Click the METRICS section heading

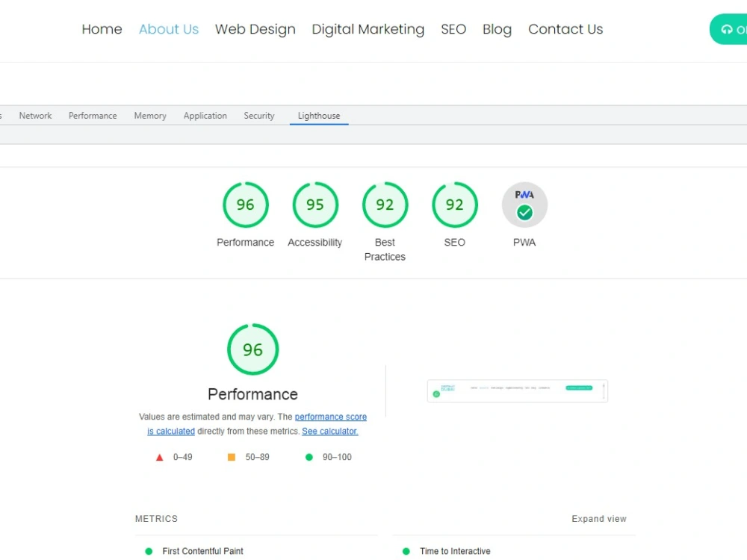pos(156,519)
